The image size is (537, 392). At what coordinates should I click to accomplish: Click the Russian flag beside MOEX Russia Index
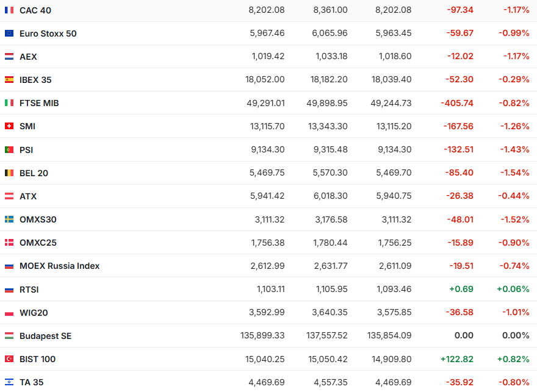(x=9, y=266)
